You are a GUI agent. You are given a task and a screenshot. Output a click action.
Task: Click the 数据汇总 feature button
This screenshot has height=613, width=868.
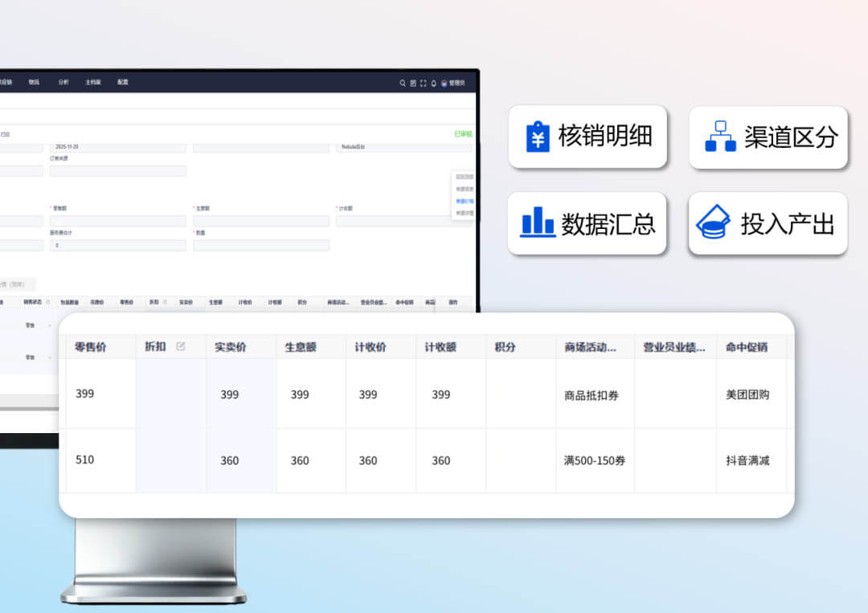[588, 223]
